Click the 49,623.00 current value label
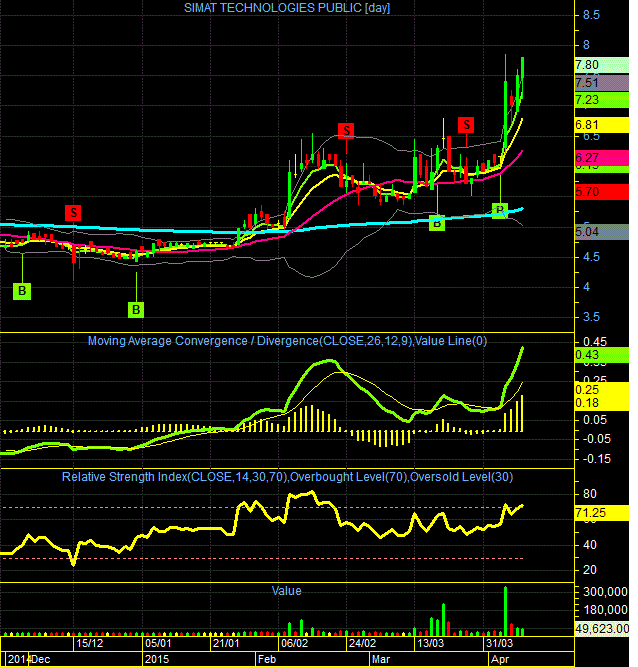The width and height of the screenshot is (638, 667). tap(601, 629)
